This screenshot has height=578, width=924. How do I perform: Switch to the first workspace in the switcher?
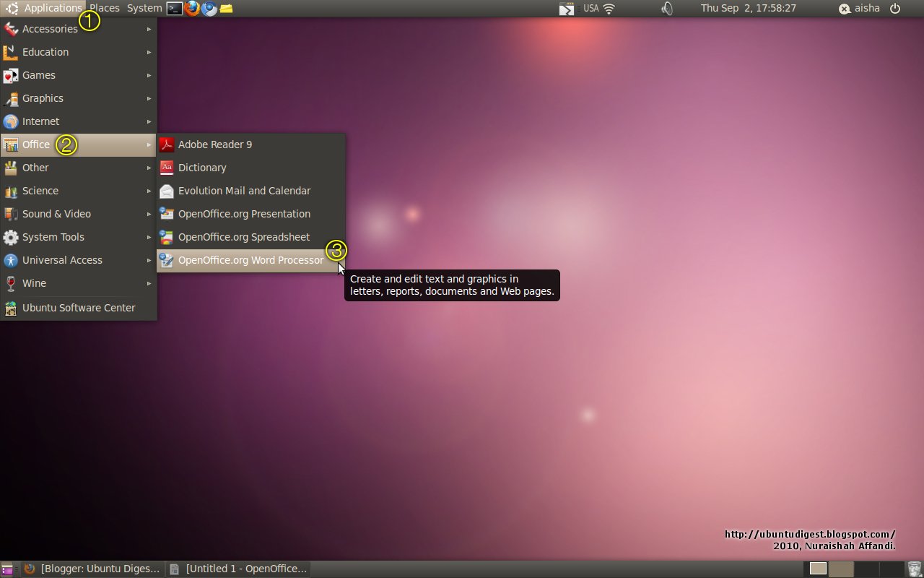(x=817, y=569)
